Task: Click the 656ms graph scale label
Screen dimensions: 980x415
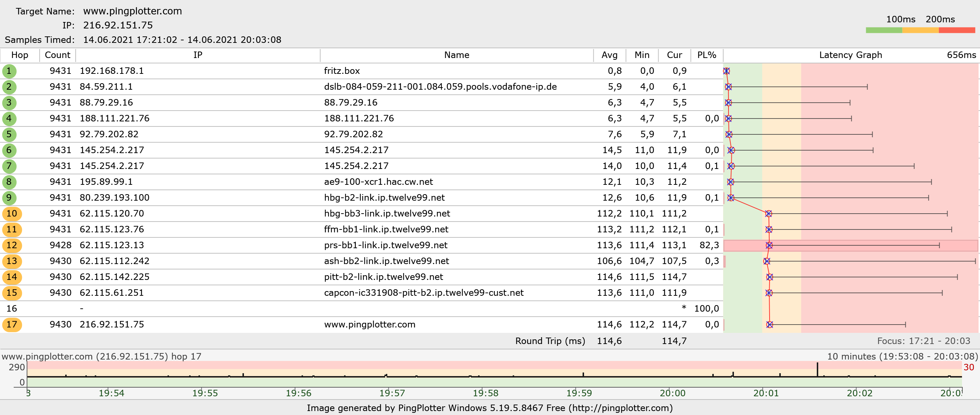Action: pos(961,55)
